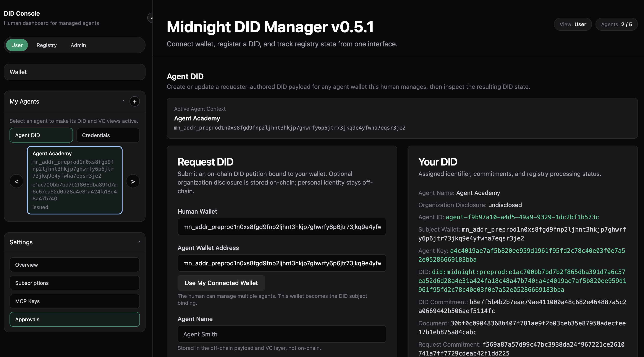Focus the Agent Name input field
644x357 pixels.
(x=282, y=334)
